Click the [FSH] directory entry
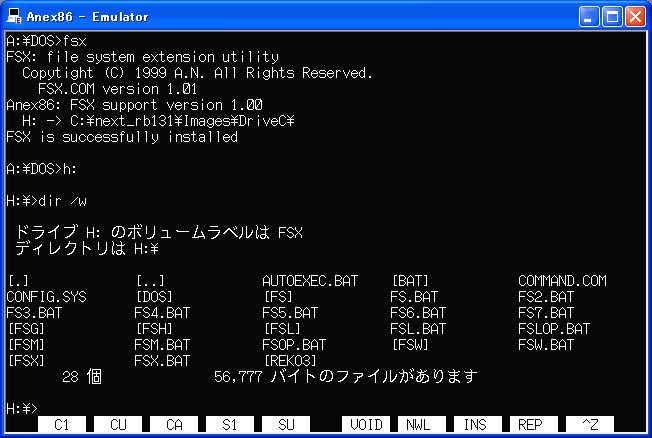The height and width of the screenshot is (438, 652). point(154,329)
